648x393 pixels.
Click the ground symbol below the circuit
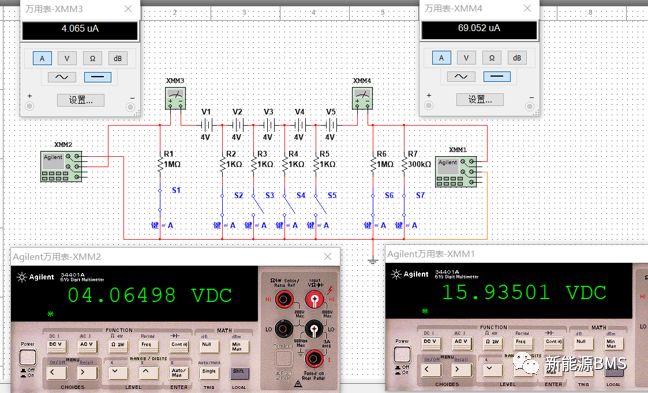373,261
